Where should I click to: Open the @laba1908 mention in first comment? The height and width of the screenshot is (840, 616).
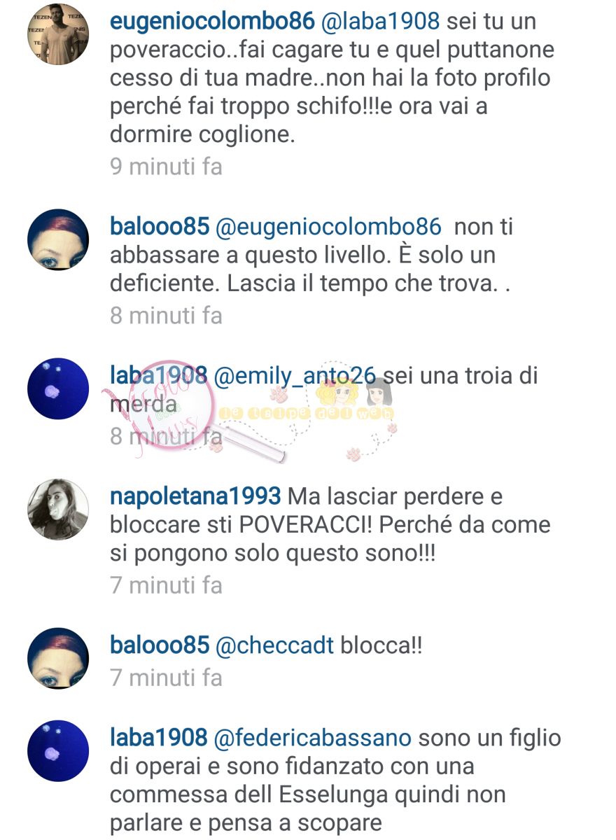coord(380,22)
